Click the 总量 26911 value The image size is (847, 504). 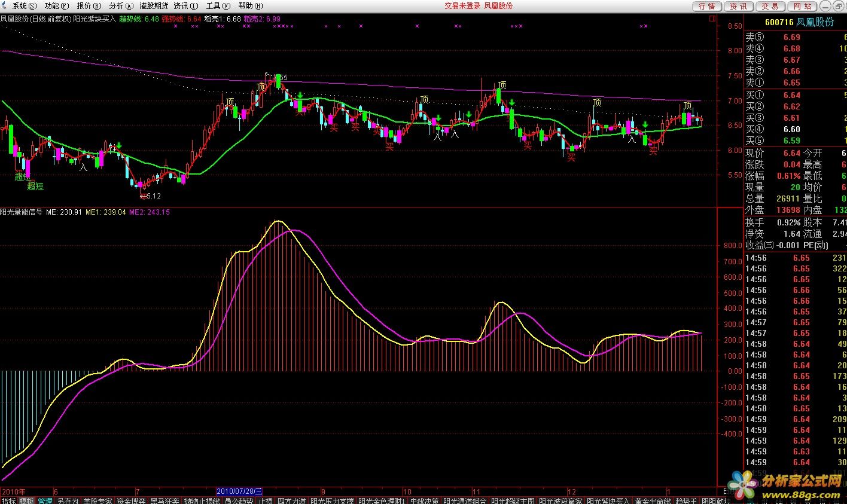(787, 198)
